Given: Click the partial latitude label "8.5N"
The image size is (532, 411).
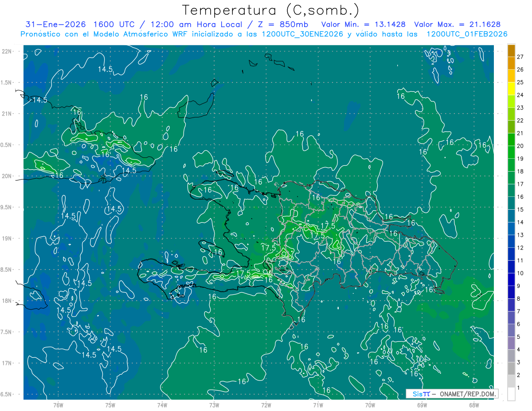Looking at the screenshot, I should coord(6,270).
